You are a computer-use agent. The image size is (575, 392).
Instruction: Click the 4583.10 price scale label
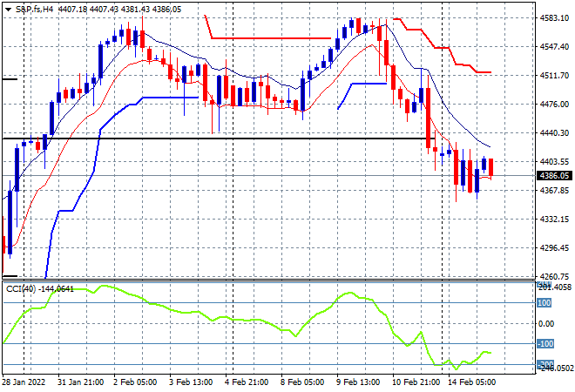[x=554, y=18]
